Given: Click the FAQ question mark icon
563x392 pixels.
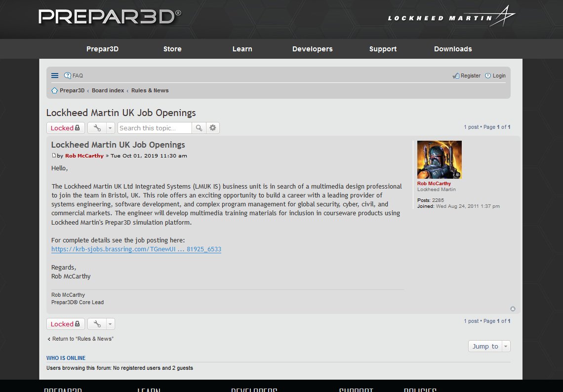Looking at the screenshot, I should (68, 76).
